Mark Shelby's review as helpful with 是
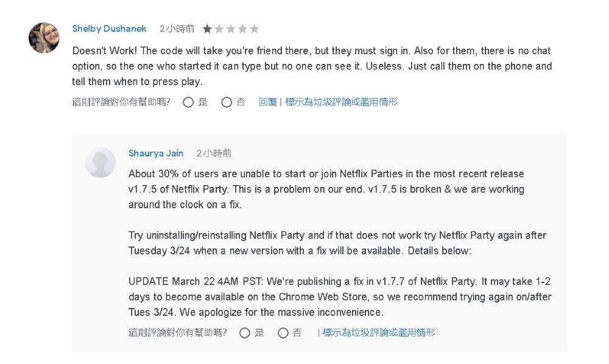Image resolution: width=609 pixels, height=364 pixels. (x=188, y=102)
